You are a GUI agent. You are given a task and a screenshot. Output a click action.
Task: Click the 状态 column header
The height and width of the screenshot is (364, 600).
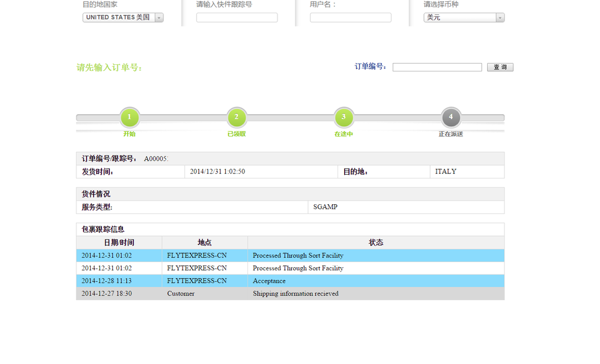pyautogui.click(x=376, y=243)
